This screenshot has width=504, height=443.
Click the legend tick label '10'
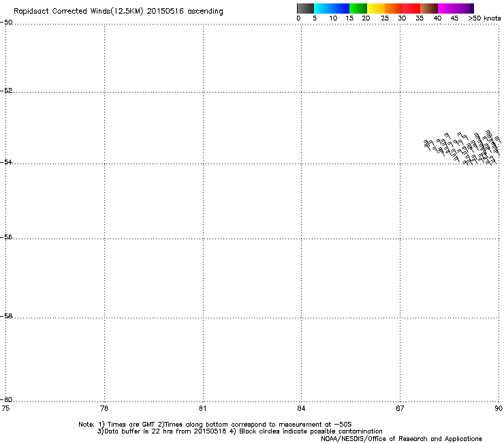click(333, 18)
